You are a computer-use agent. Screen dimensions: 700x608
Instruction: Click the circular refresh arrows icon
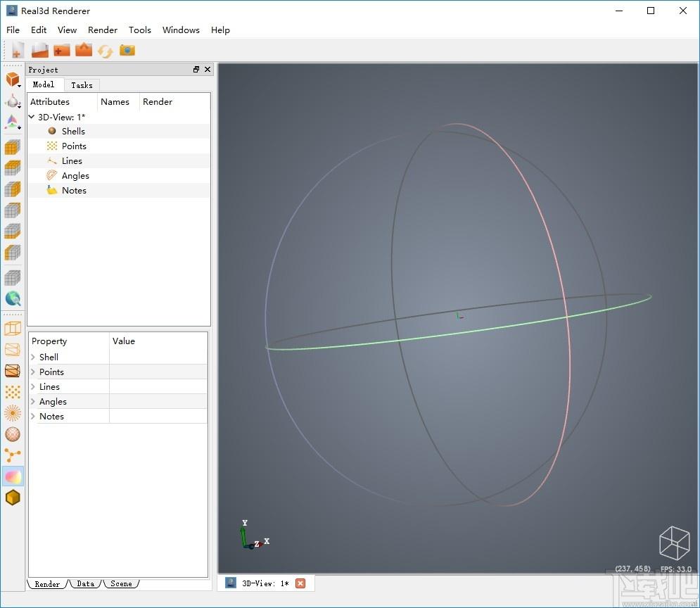[106, 51]
